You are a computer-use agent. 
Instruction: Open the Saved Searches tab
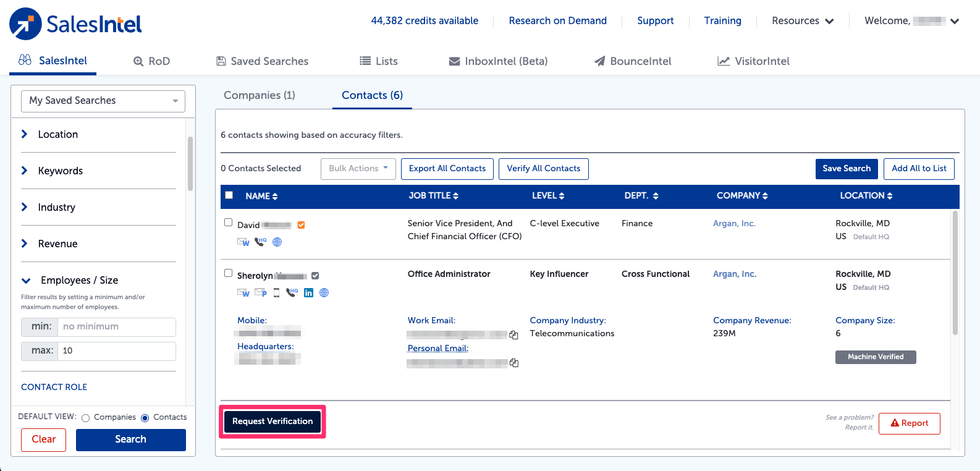pos(262,61)
